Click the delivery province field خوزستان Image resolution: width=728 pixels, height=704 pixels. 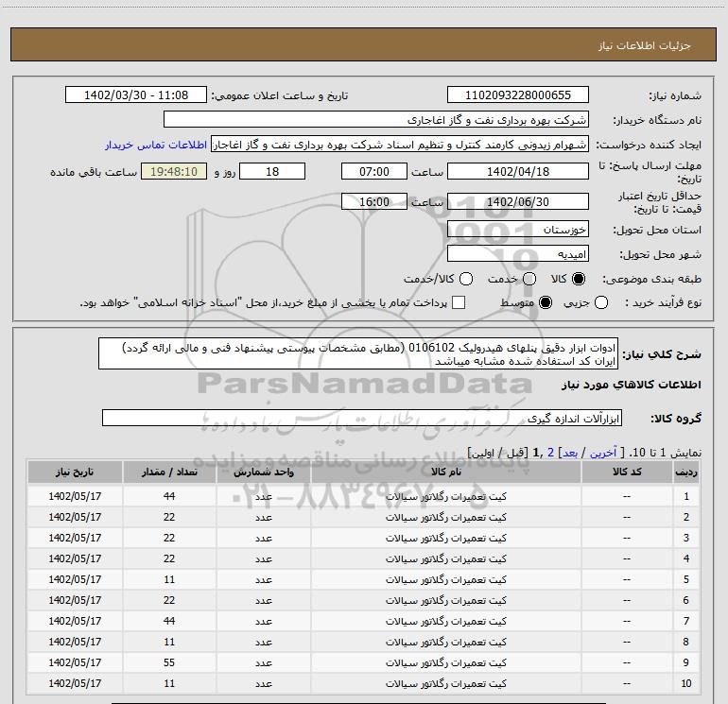(518, 230)
